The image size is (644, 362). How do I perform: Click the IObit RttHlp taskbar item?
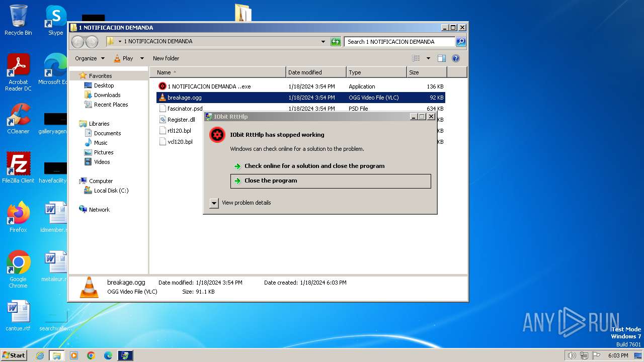[x=125, y=355]
